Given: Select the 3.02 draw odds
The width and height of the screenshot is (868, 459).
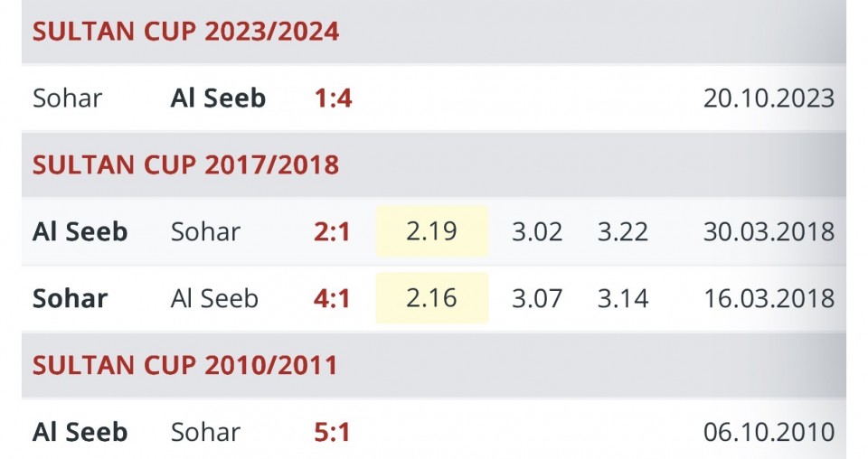Looking at the screenshot, I should 537,231.
